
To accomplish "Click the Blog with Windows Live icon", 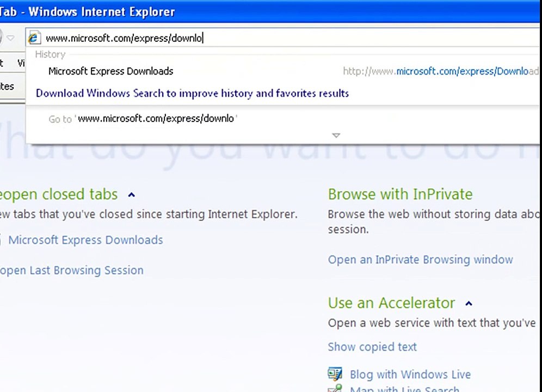I will pyautogui.click(x=335, y=373).
